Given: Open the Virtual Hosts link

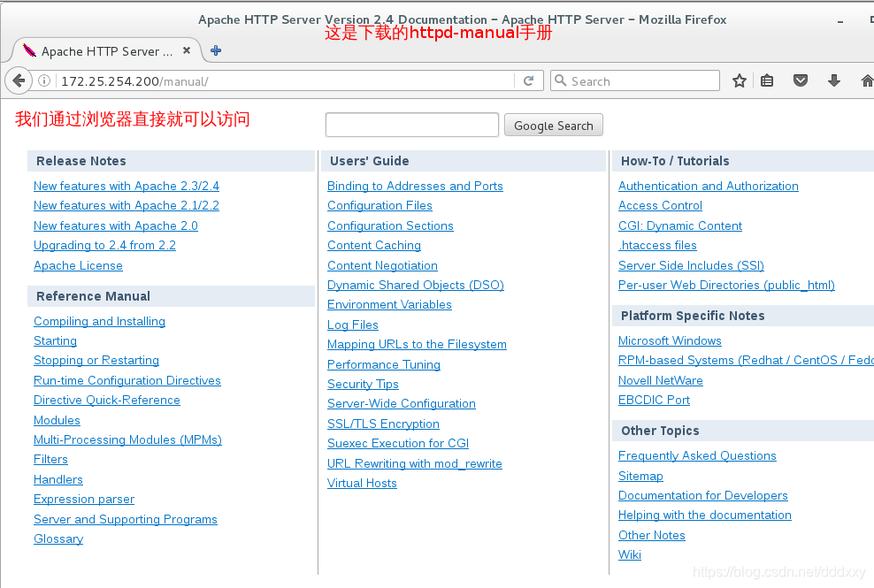Looking at the screenshot, I should (363, 483).
